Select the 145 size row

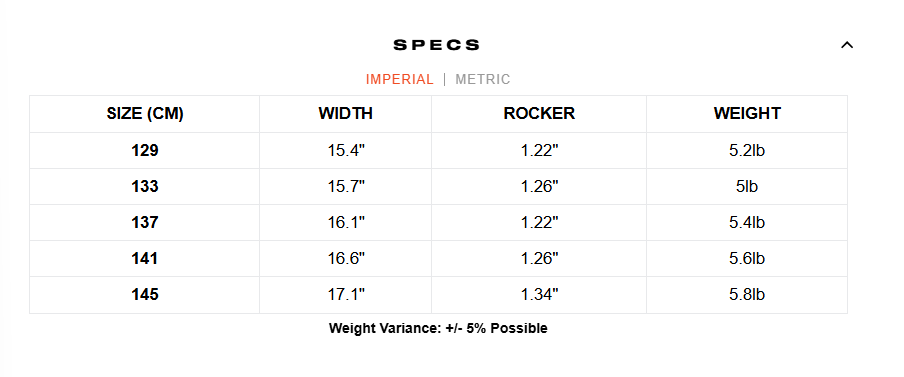(x=438, y=295)
